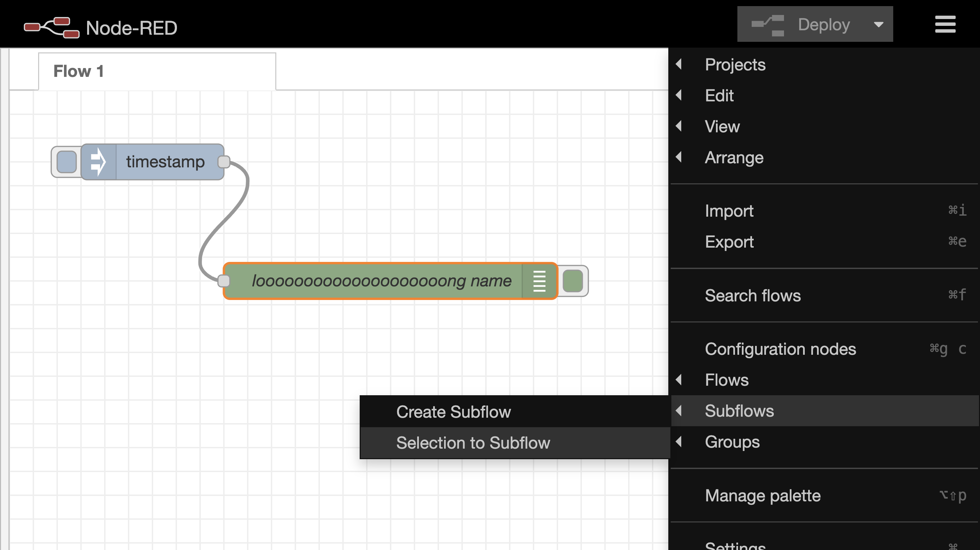Switch to the Flow 1 tab

click(x=78, y=71)
